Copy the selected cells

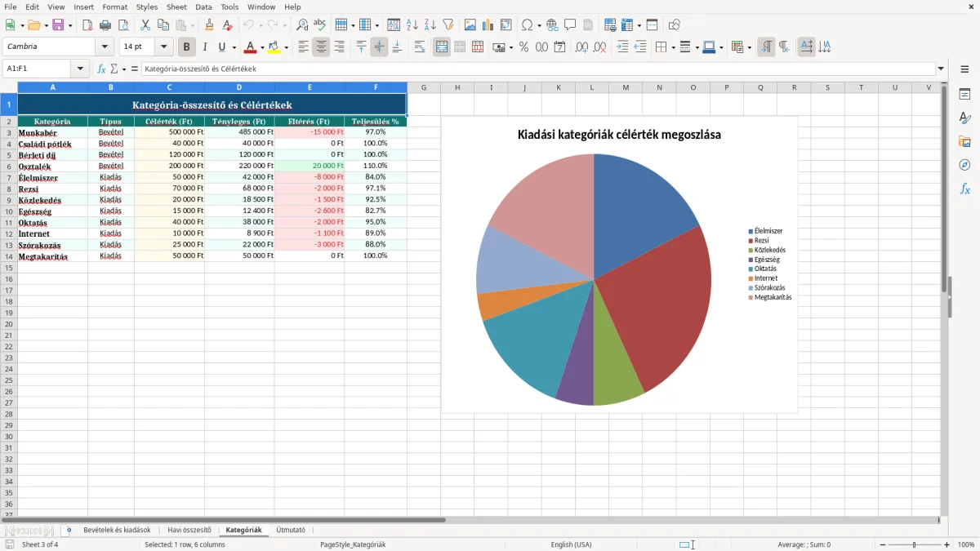(163, 25)
